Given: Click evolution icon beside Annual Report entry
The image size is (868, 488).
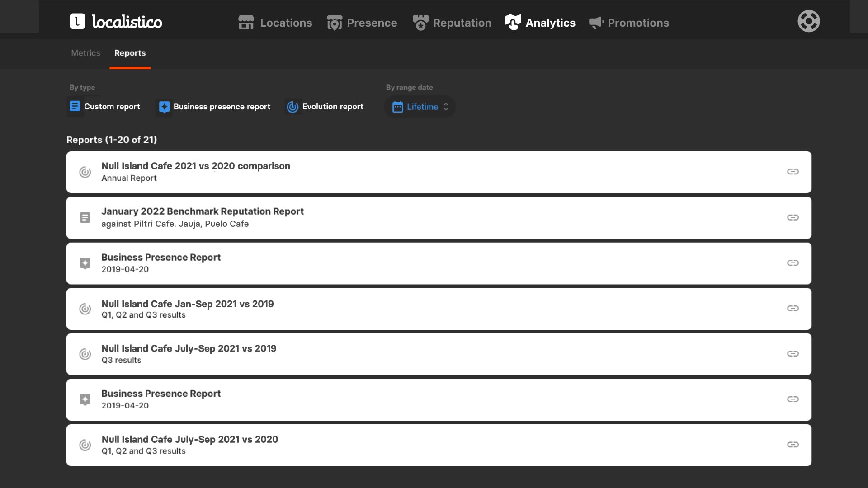Looking at the screenshot, I should (x=85, y=172).
